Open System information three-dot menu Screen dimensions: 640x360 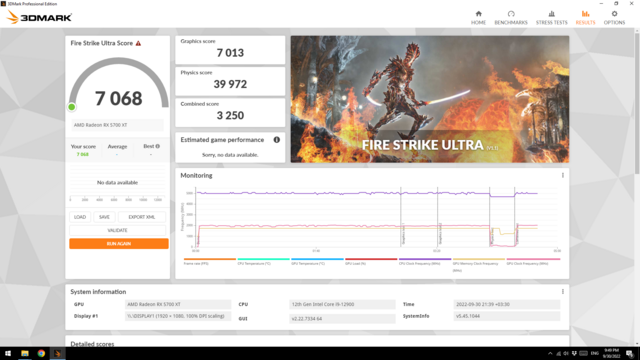pos(563,291)
